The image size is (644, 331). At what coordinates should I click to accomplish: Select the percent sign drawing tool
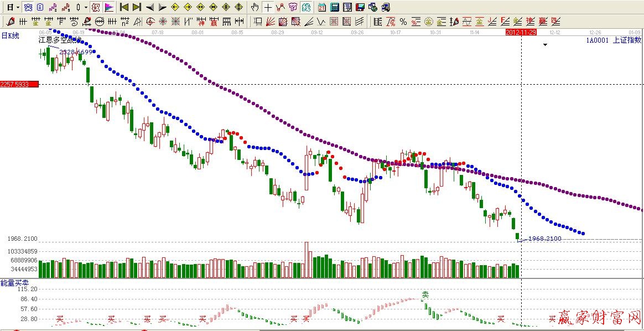(403, 22)
